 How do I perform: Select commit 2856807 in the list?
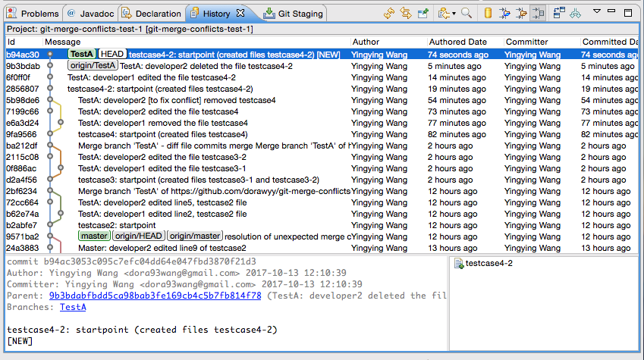(x=322, y=89)
